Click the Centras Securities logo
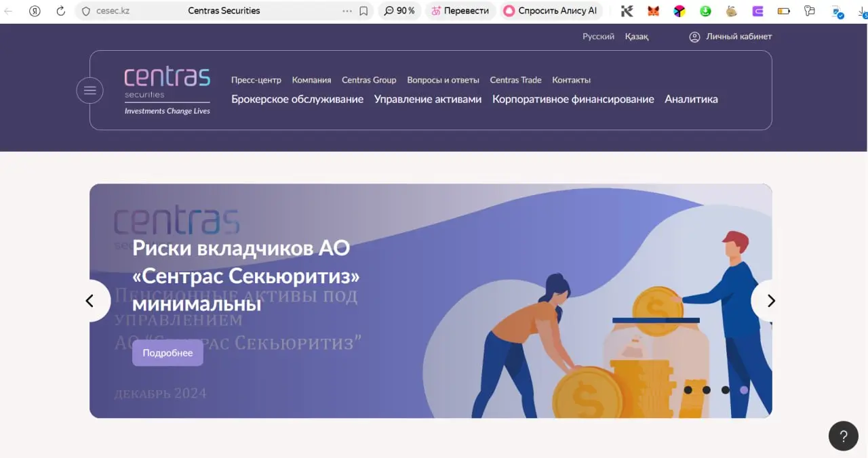The image size is (868, 458). tap(167, 91)
